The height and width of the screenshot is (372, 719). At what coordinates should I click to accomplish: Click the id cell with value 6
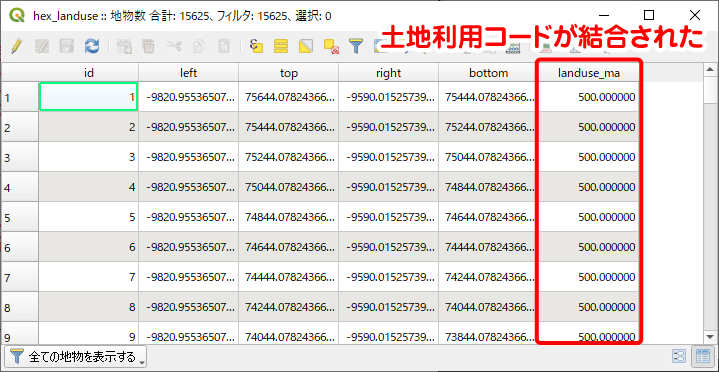(x=88, y=247)
